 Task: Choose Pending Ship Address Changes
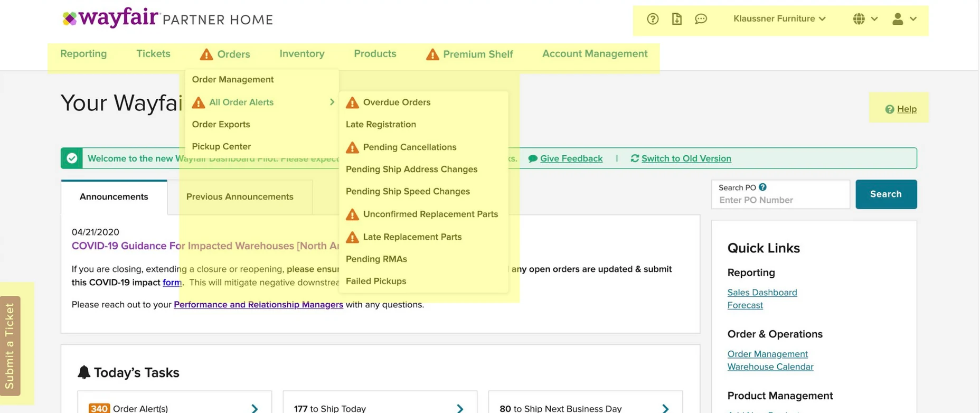click(x=411, y=170)
